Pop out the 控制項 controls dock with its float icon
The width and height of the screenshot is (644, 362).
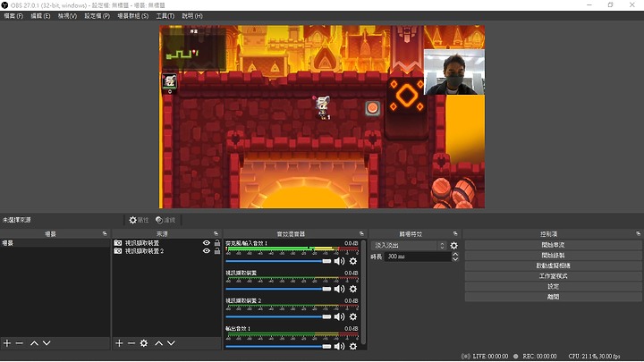coord(639,233)
